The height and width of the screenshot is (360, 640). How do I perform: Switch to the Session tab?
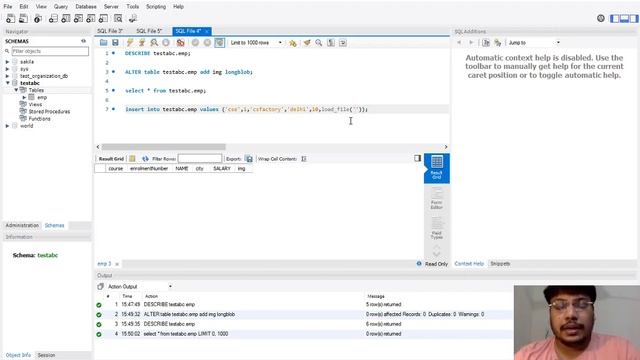(x=46, y=355)
